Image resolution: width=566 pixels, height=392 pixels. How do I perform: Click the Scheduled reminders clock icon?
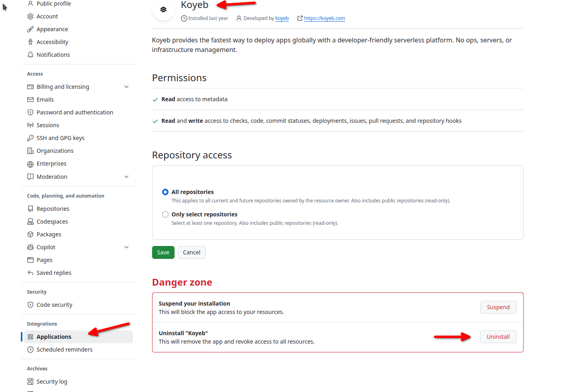pos(30,350)
